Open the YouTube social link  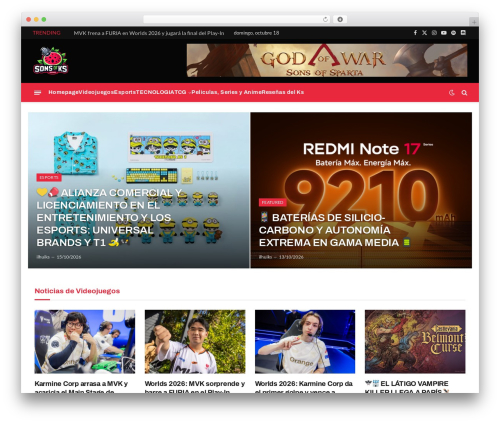coord(444,33)
